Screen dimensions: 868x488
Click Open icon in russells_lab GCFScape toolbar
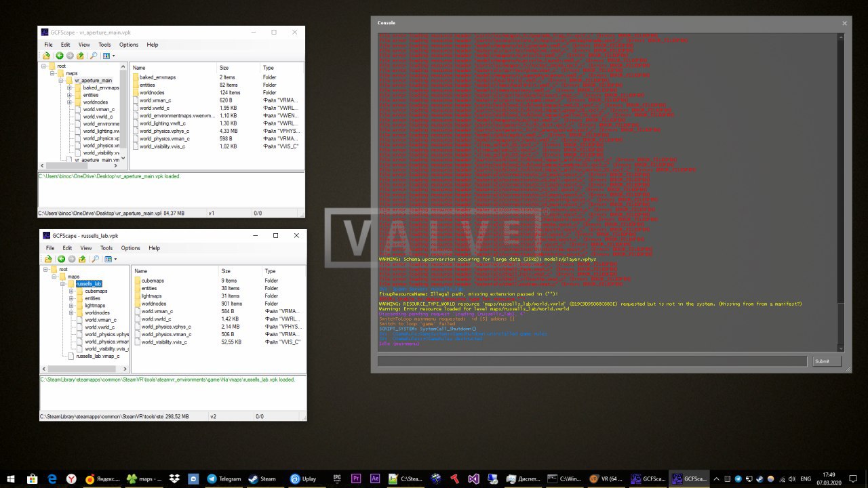48,259
